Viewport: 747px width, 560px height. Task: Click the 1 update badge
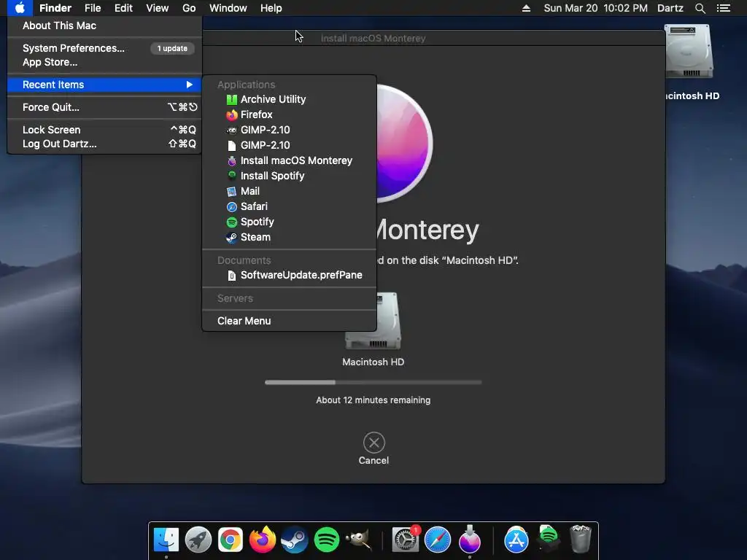coord(172,48)
